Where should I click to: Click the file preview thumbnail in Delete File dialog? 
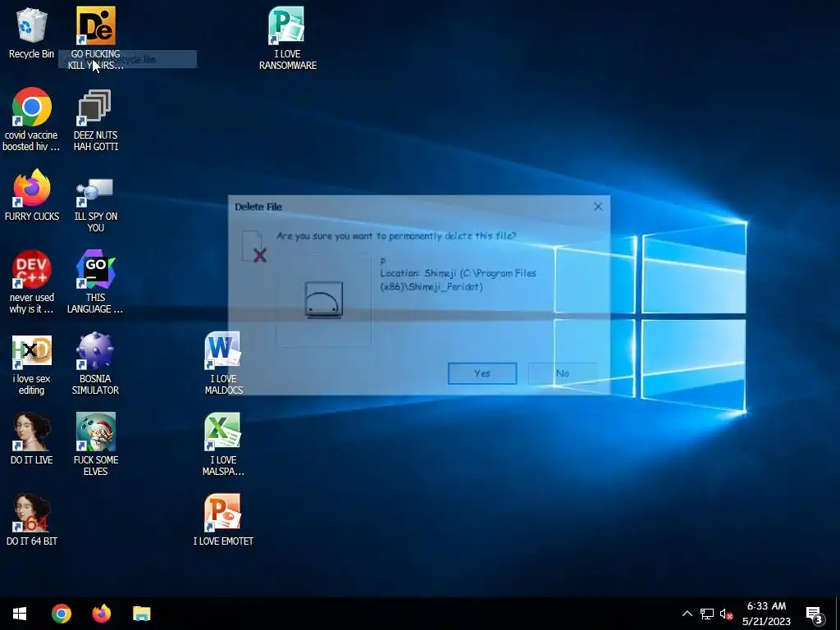(x=323, y=300)
